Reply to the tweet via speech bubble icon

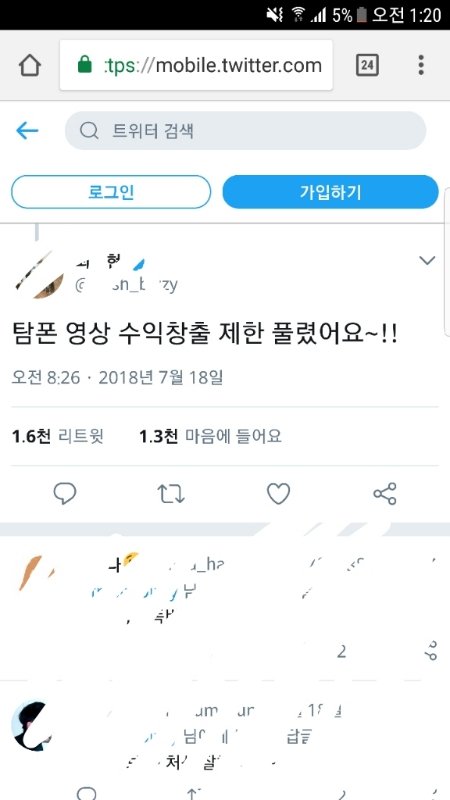65,494
